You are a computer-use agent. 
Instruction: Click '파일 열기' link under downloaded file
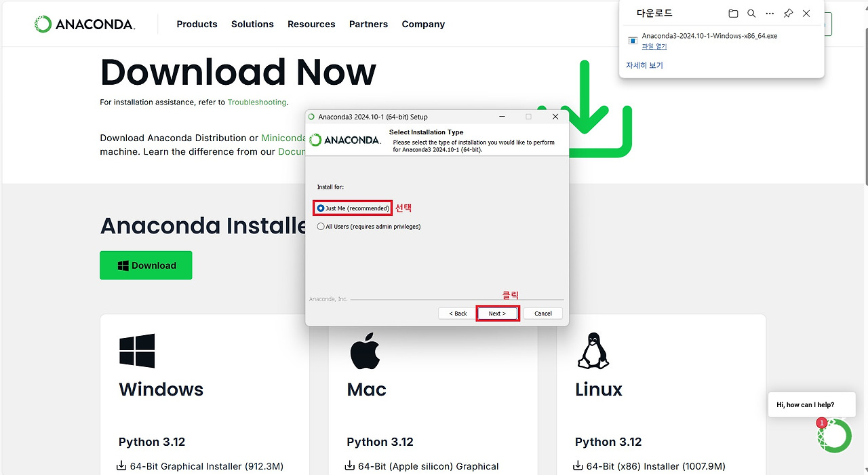pos(654,47)
